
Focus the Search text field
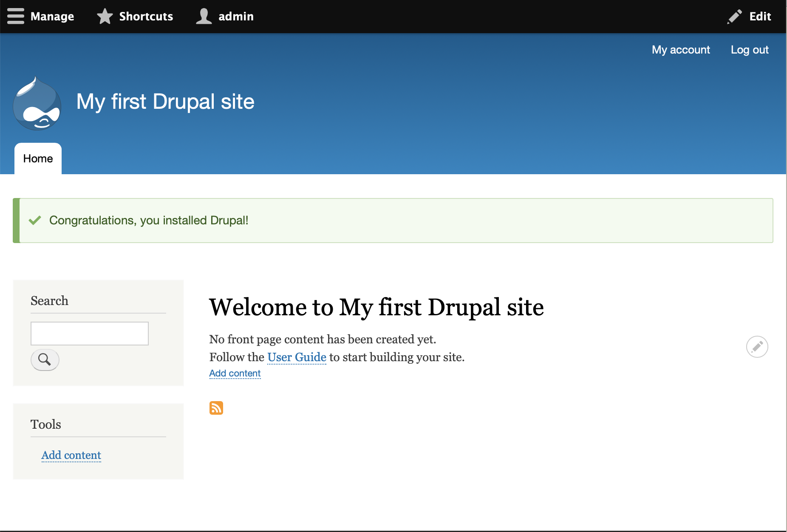(90, 334)
